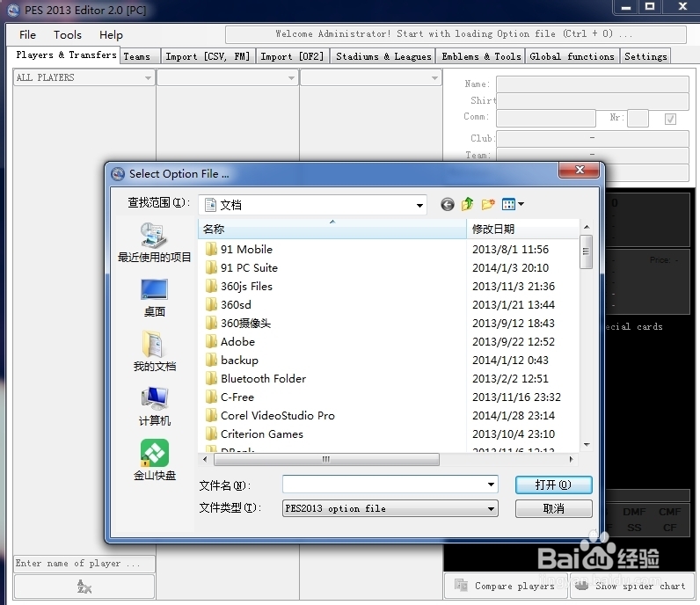Select the backup folder
Viewport: 700px width, 605px height.
pyautogui.click(x=239, y=360)
